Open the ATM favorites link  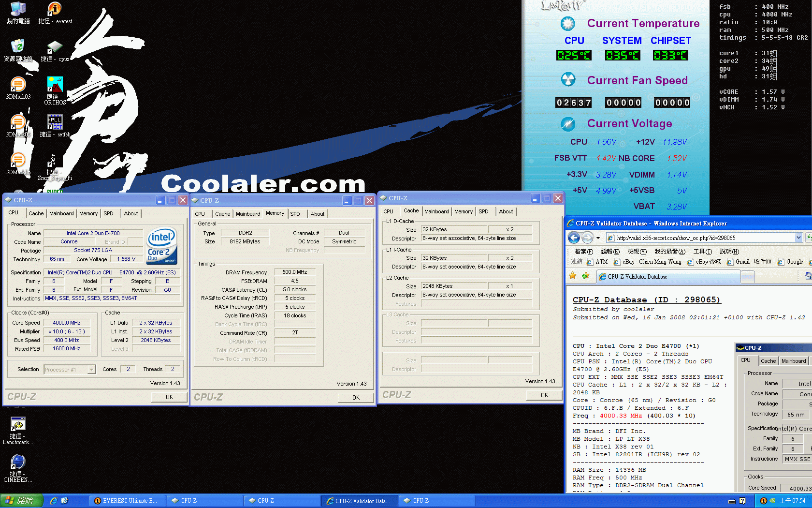coord(597,262)
